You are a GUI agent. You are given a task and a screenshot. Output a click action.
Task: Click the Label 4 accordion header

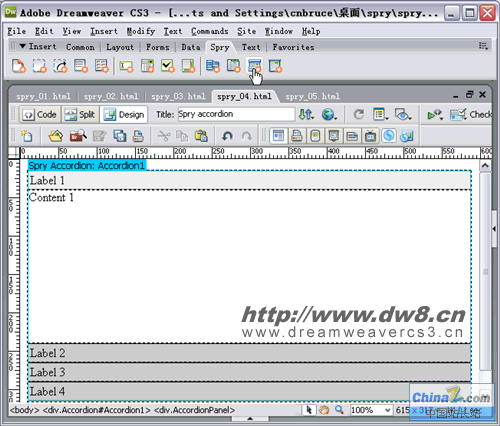(249, 391)
